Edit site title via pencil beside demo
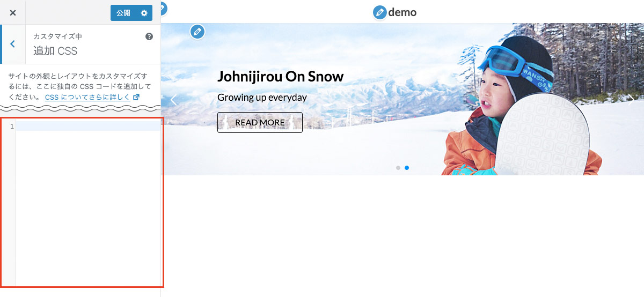Screen dimensions: 644x297 pyautogui.click(x=380, y=12)
